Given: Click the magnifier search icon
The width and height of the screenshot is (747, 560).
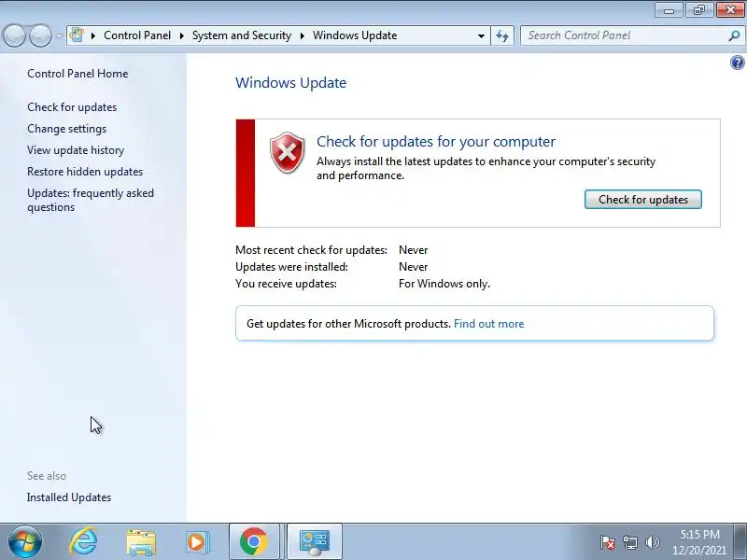Looking at the screenshot, I should 734,35.
